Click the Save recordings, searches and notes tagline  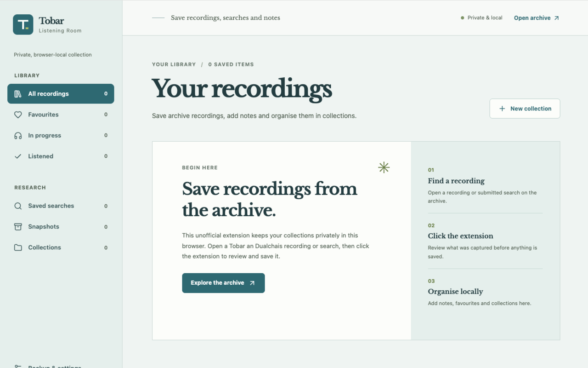click(226, 18)
